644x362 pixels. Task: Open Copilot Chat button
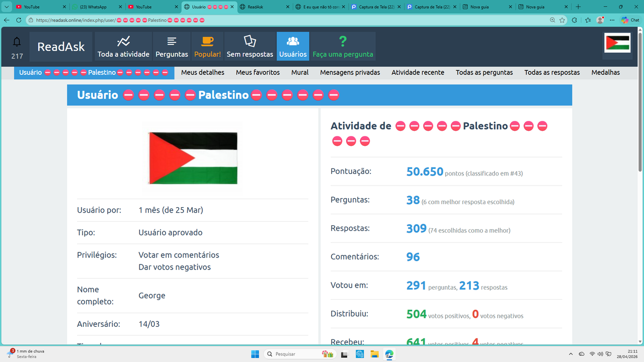point(630,20)
